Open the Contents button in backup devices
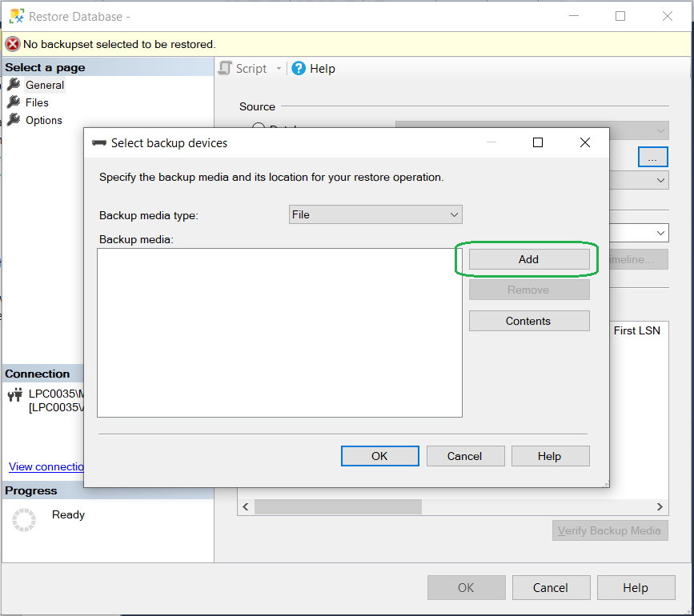The image size is (694, 616). (x=528, y=321)
